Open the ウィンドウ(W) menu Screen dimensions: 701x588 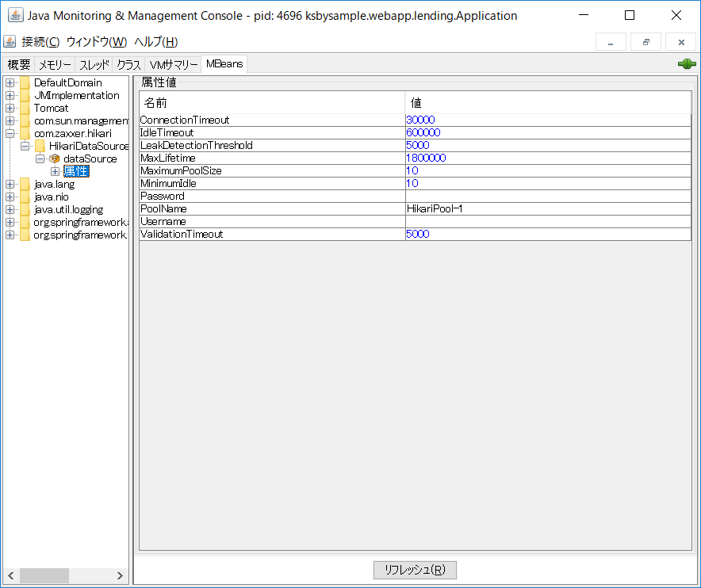(97, 42)
